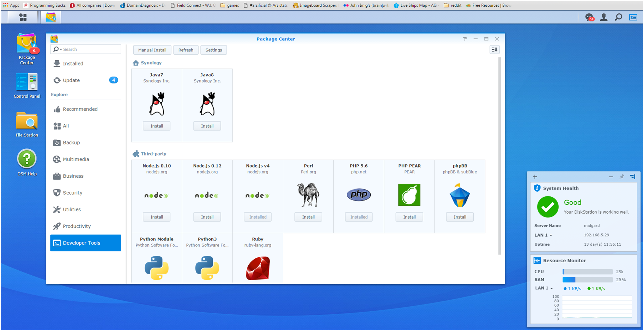Click the Ruby package gem icon
Screen dimensions: 644x331
point(258,268)
